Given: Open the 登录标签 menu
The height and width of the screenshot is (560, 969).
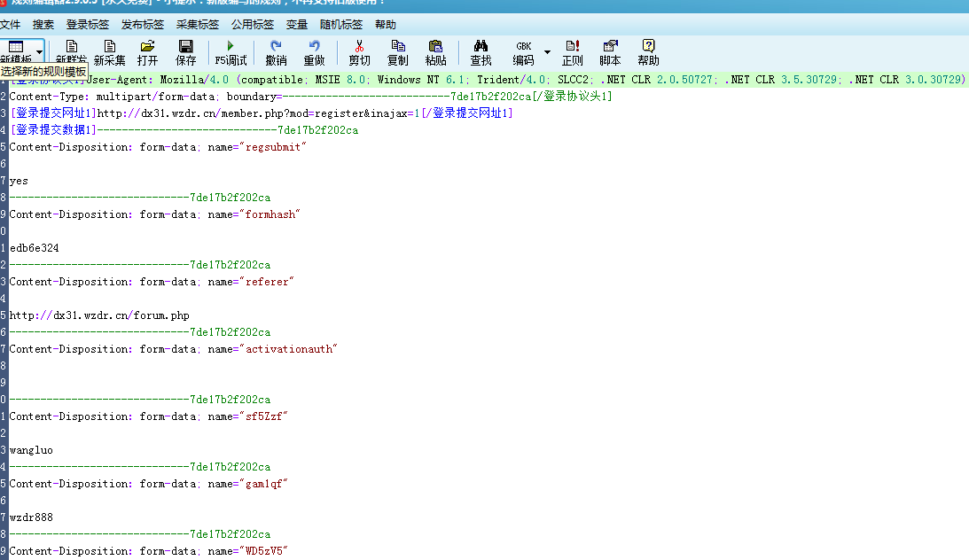Looking at the screenshot, I should click(88, 25).
